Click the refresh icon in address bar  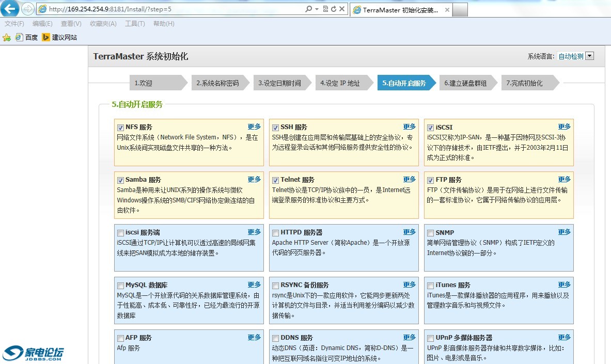[x=334, y=9]
